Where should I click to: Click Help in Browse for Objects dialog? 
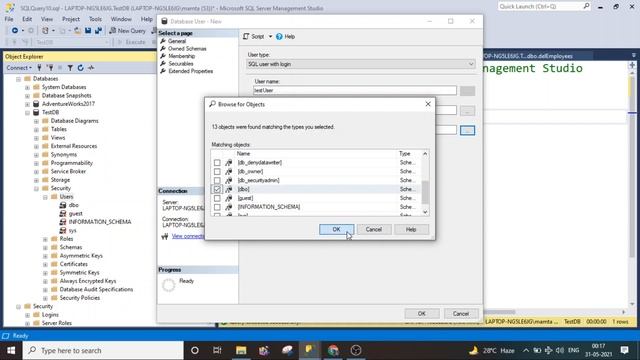411,229
